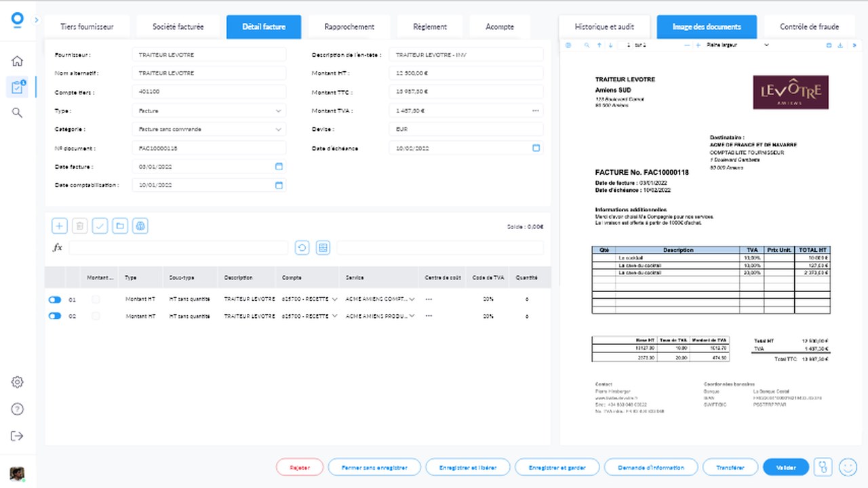The image size is (868, 488).
Task: Click the user avatar at bottom left
Action: click(17, 473)
